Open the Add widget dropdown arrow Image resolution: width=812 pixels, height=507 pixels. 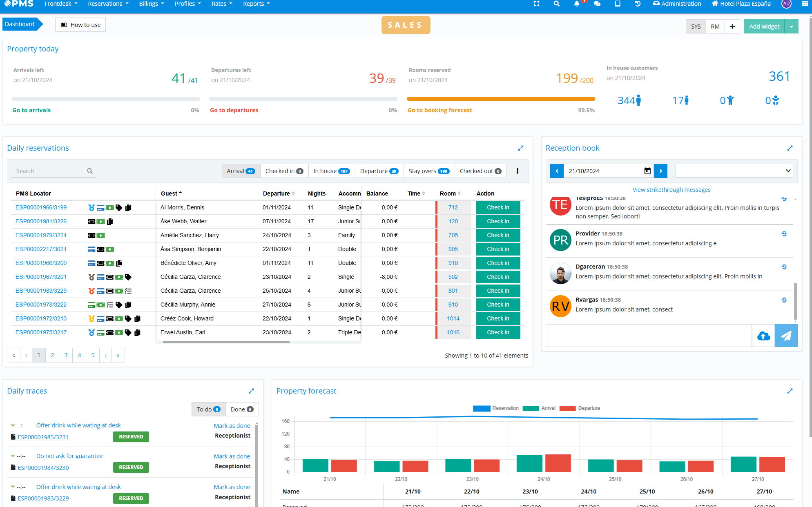coord(791,27)
